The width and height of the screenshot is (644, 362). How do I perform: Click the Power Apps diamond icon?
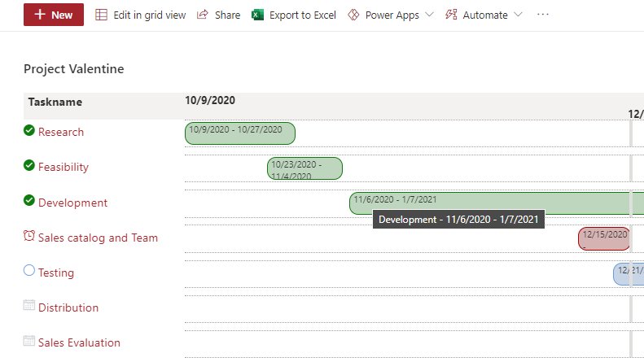(x=353, y=15)
